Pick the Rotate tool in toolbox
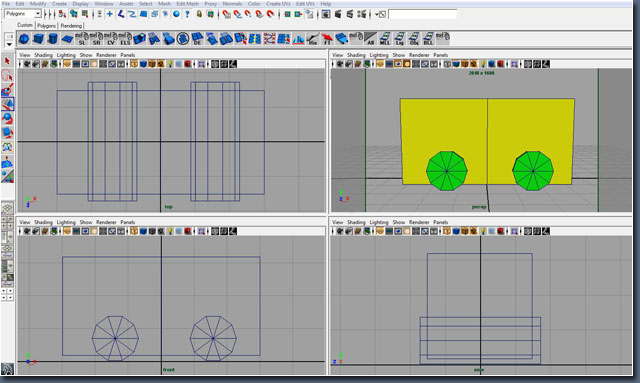The height and width of the screenshot is (383, 640). (7, 118)
